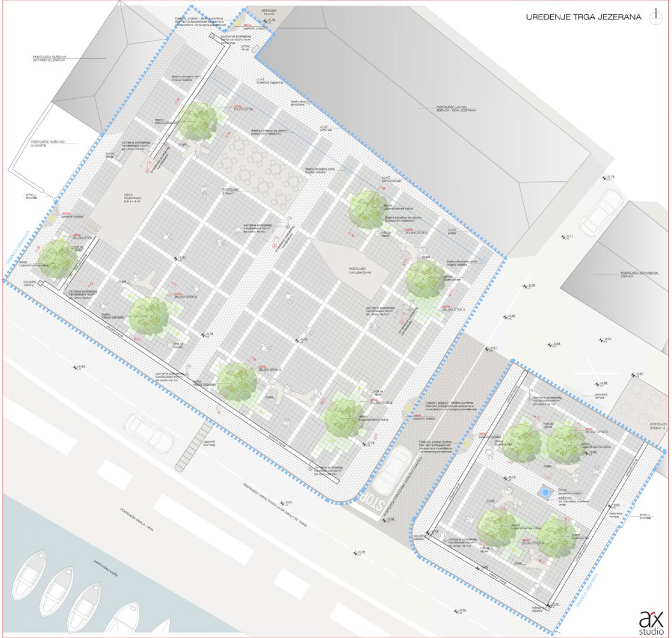Select the tree on Zeleni otok 2
This screenshot has height=638, width=672.
[x=370, y=210]
